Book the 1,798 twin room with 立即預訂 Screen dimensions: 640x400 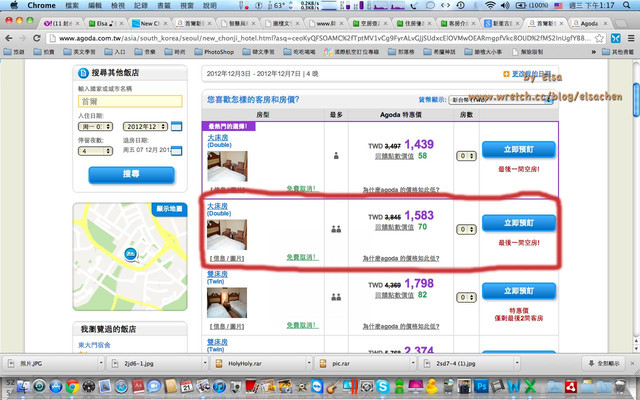click(518, 291)
